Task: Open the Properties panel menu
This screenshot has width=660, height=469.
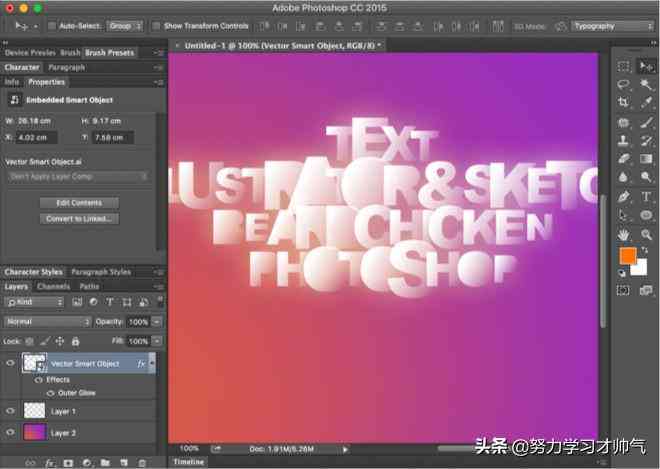Action: [x=158, y=83]
